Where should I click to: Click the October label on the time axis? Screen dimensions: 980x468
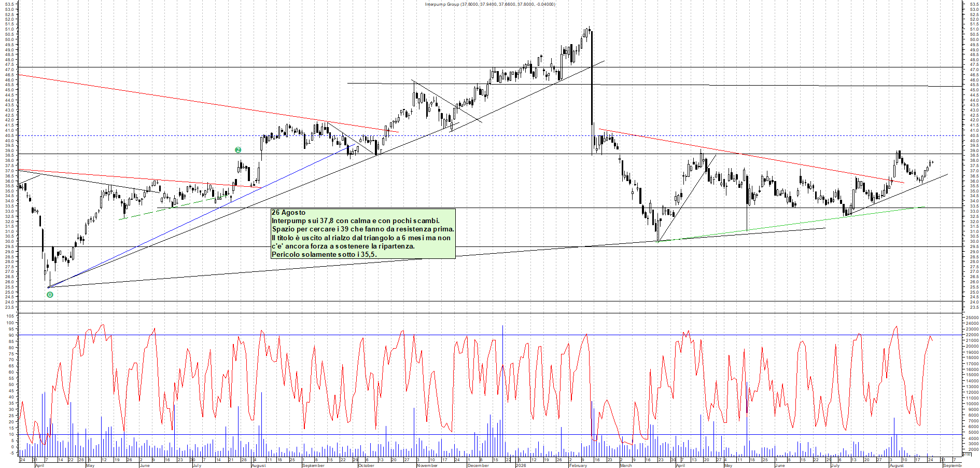coord(366,465)
